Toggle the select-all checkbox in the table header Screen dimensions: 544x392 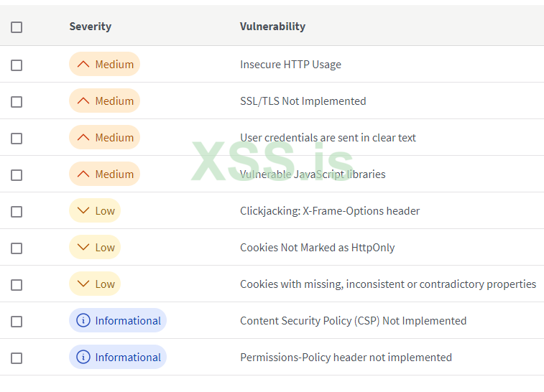(17, 27)
